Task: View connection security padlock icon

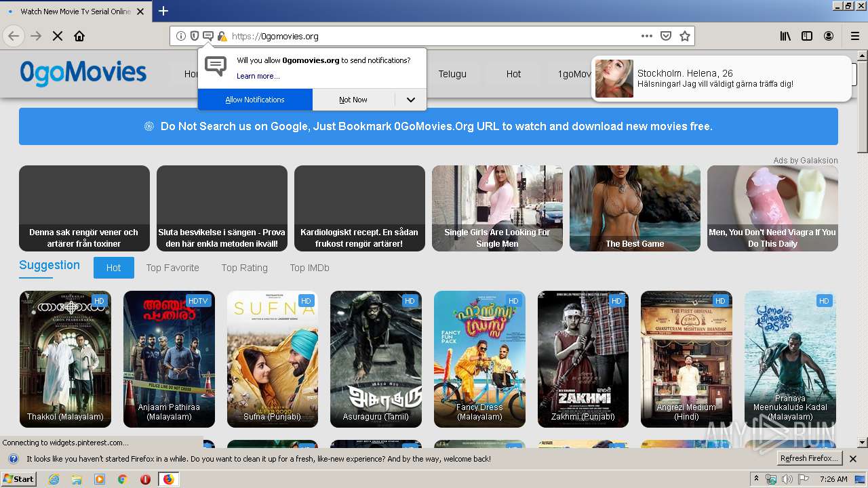Action: tap(222, 36)
